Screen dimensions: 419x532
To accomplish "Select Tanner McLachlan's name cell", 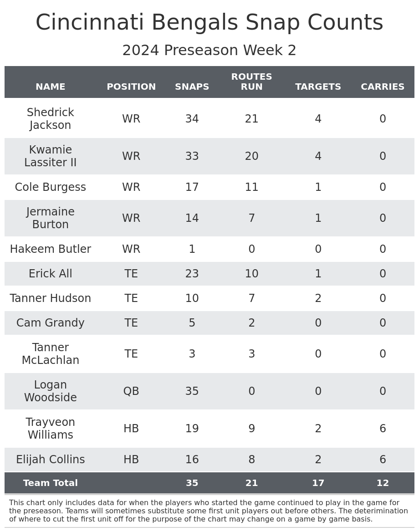I will (x=51, y=354).
